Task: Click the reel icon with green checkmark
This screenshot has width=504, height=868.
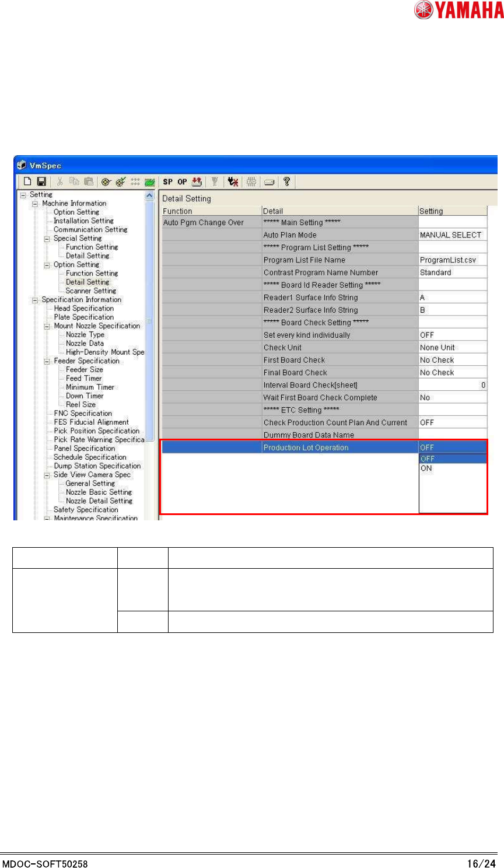Action: 121,182
